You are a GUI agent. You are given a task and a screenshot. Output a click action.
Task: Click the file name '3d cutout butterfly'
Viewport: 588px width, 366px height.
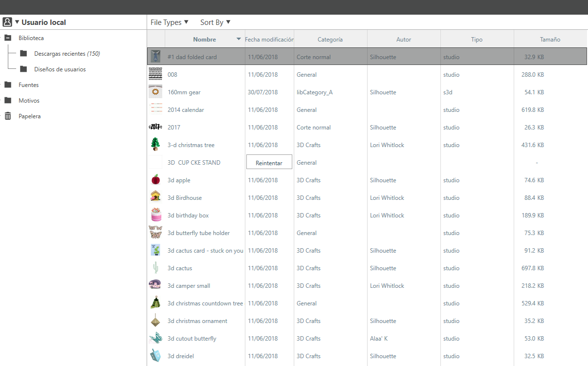(x=192, y=339)
